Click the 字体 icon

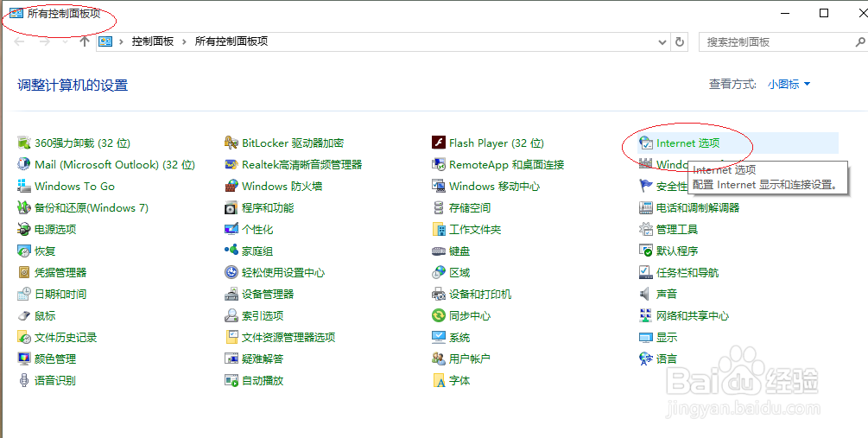(439, 380)
